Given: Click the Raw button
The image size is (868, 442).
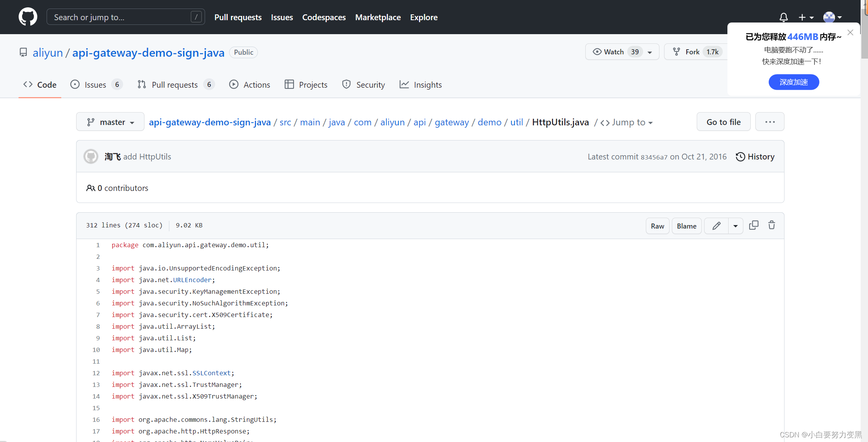Looking at the screenshot, I should (x=657, y=226).
